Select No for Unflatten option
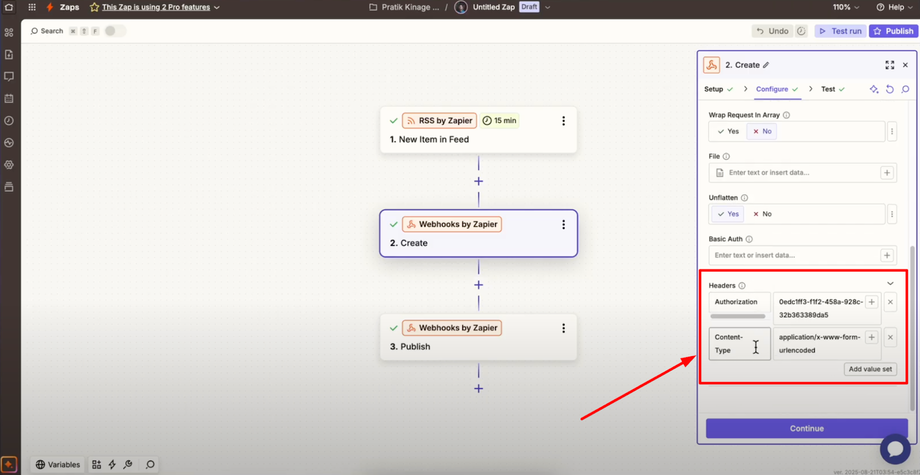The height and width of the screenshot is (475, 920). (762, 214)
